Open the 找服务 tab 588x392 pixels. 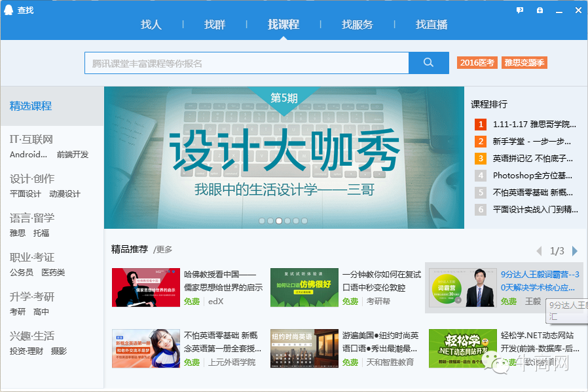coord(358,25)
